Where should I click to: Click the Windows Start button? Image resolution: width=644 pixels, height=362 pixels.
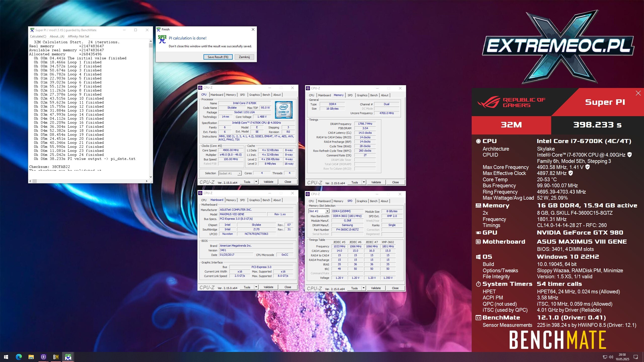pyautogui.click(x=6, y=357)
